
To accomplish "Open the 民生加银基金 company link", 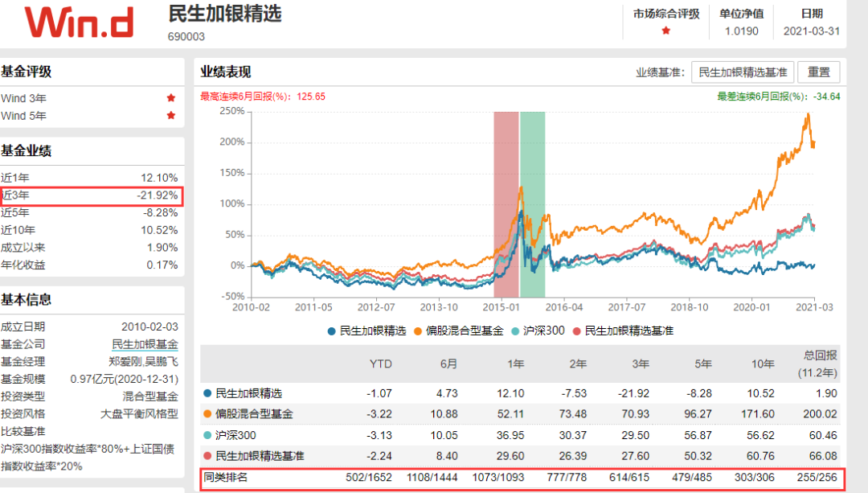I will coord(145,344).
